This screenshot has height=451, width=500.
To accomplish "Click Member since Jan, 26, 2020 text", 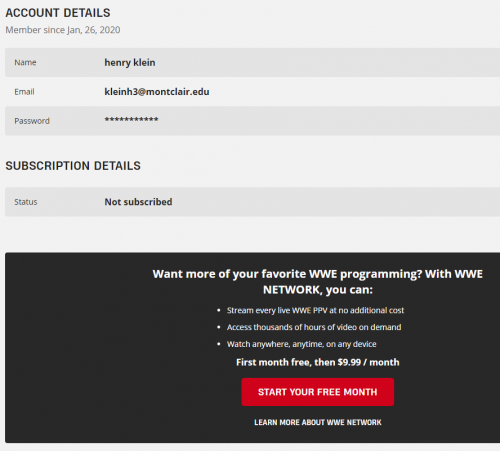I will coord(63,30).
